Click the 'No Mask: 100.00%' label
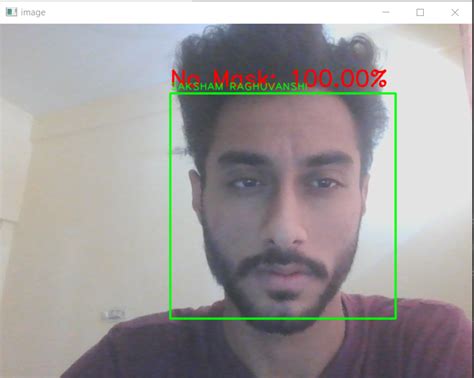Viewport: 474px width, 378px height. point(279,78)
